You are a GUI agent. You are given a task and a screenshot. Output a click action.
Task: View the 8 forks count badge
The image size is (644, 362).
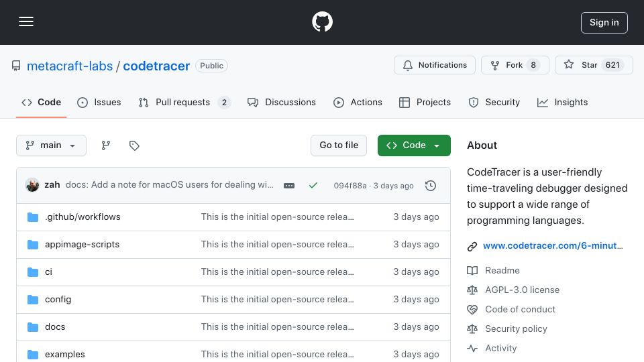coord(533,65)
